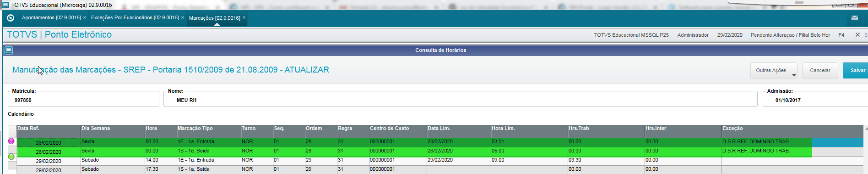Screen dimensions: 868x174
Task: Click the Hora Lim. cell 03.01
Action: click(529, 142)
